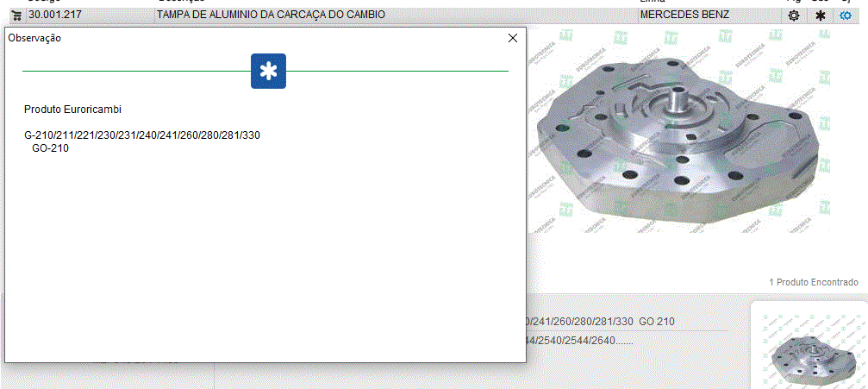Click the 2540/2544/2640 application line

tap(573, 340)
